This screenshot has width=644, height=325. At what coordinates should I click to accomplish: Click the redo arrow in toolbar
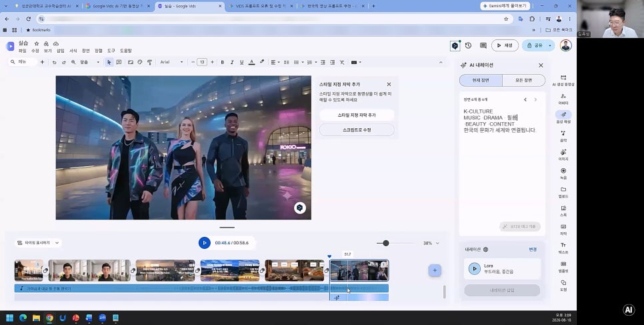pos(63,62)
